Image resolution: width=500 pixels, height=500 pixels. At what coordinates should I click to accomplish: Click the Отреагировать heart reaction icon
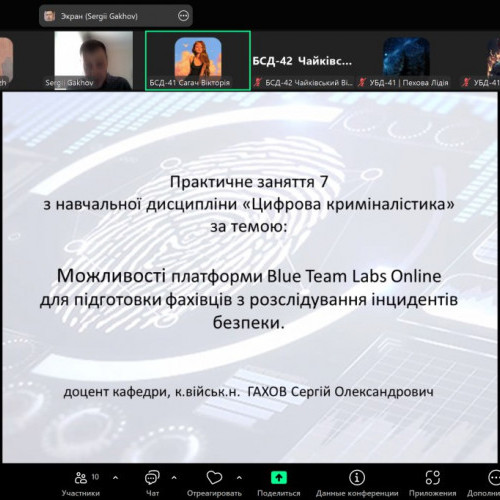214,478
